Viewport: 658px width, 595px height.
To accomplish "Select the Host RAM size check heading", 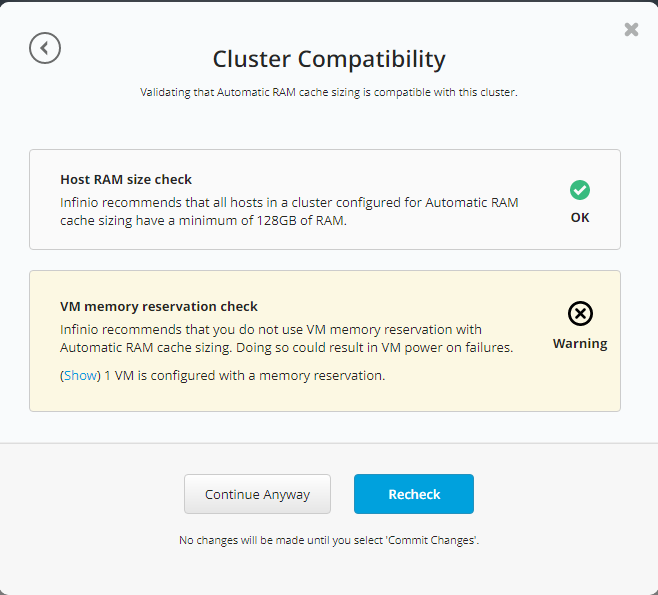I will point(126,180).
